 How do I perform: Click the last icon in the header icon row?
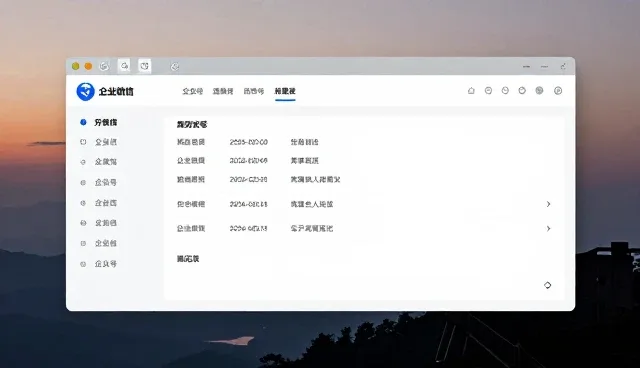558,91
